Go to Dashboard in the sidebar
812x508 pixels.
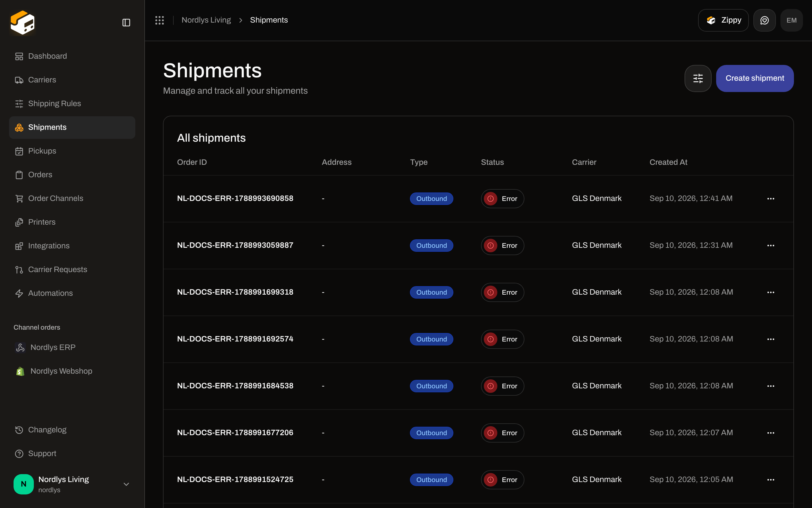coord(72,56)
